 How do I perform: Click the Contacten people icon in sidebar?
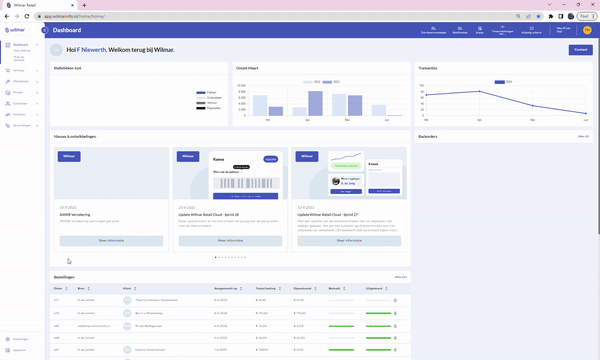coord(8,103)
